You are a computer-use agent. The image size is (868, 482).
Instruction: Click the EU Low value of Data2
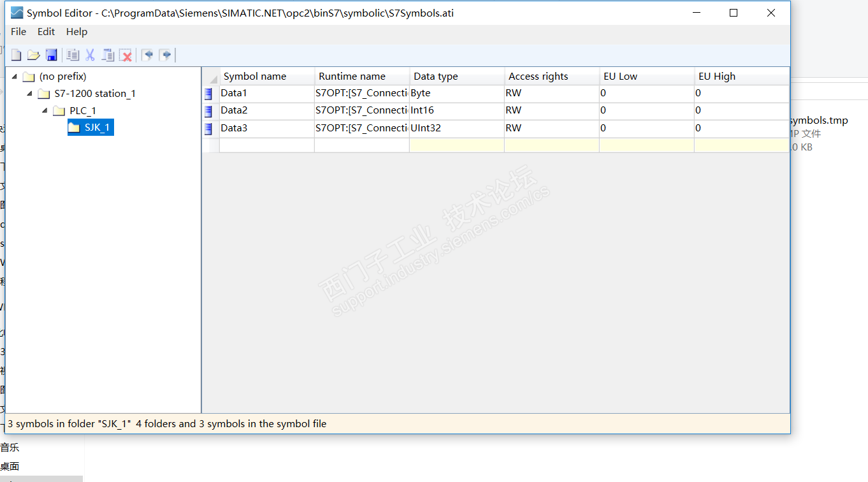pos(647,111)
